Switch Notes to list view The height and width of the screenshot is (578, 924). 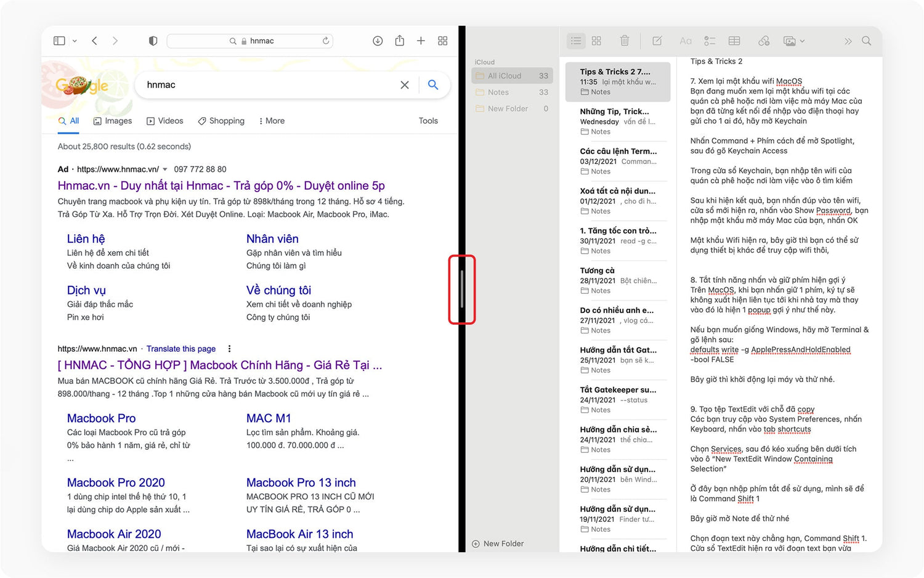point(576,41)
